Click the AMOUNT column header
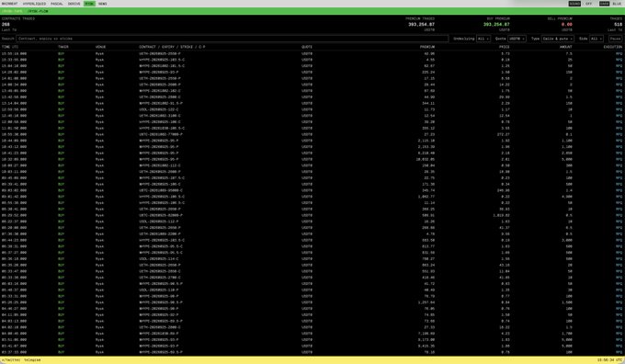The width and height of the screenshot is (625, 364). tap(565, 47)
